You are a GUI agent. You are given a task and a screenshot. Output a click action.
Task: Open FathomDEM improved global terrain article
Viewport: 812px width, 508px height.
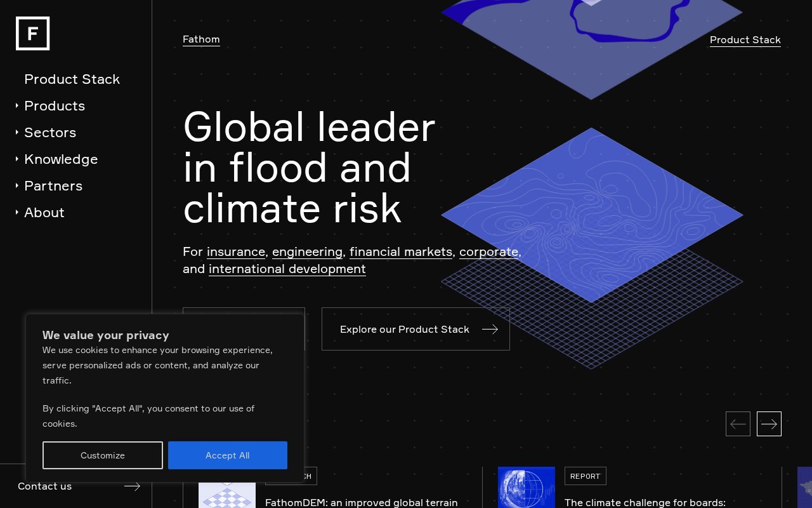pos(362,502)
